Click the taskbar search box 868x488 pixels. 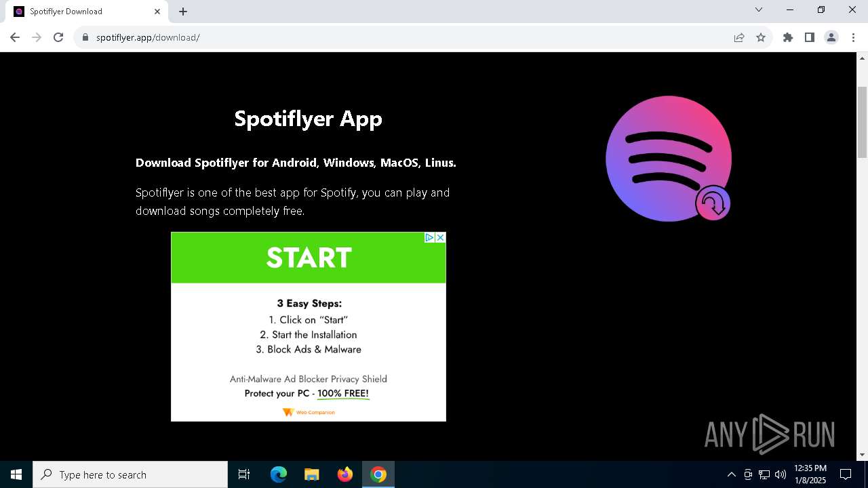click(130, 474)
